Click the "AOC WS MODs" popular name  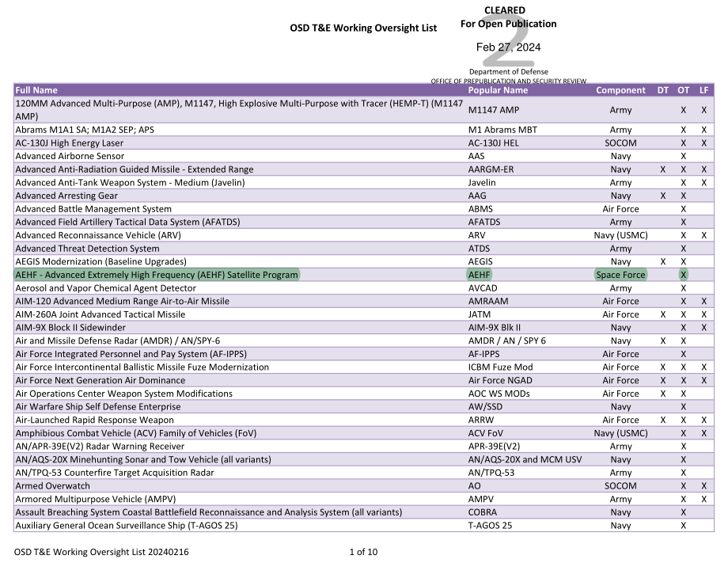click(499, 394)
